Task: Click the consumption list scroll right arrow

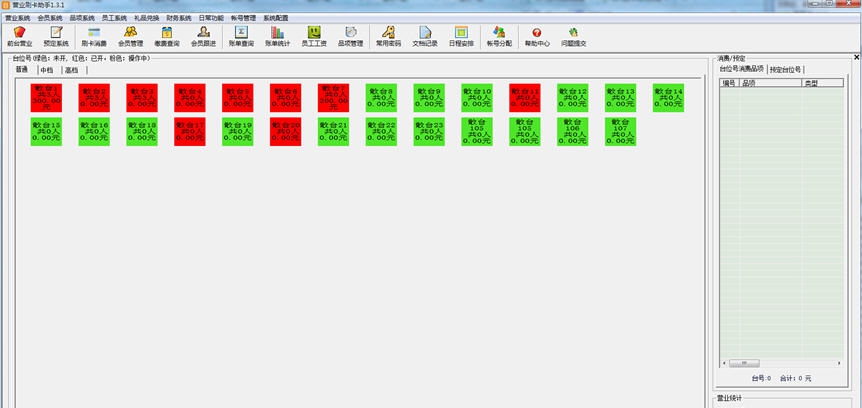Action: tap(839, 363)
